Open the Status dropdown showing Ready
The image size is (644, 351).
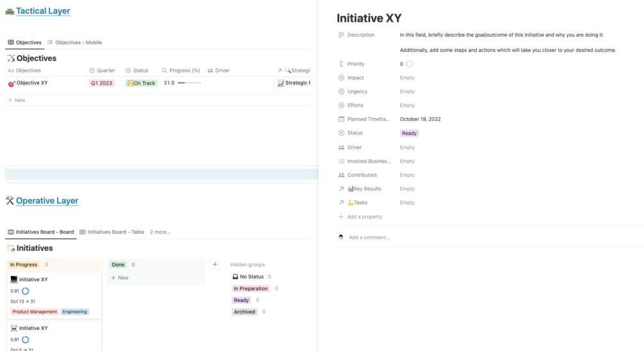click(x=409, y=133)
